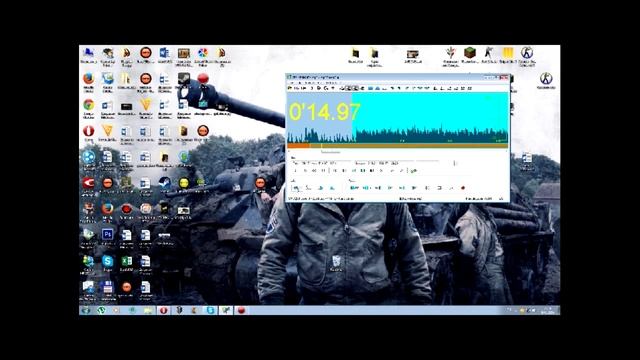Open uTorrent from the taskbar
Screen dimensions: 640x360
[x=101, y=311]
